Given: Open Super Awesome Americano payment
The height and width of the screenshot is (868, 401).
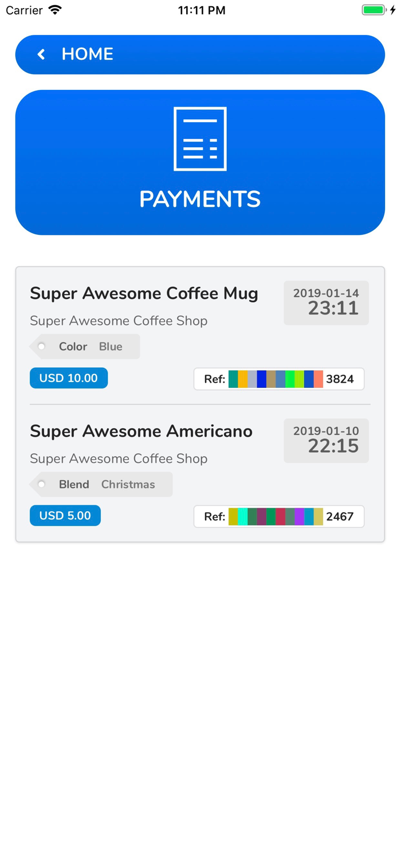Looking at the screenshot, I should pyautogui.click(x=200, y=473).
